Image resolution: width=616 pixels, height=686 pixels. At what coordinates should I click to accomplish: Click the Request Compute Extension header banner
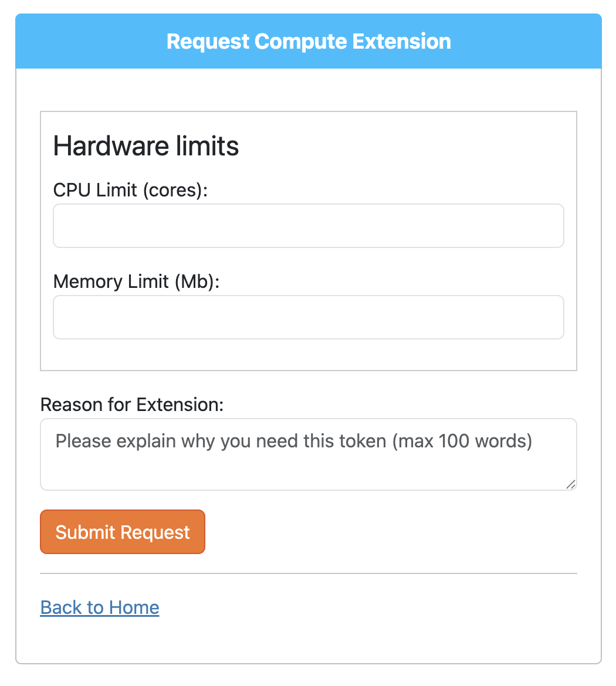(x=308, y=41)
